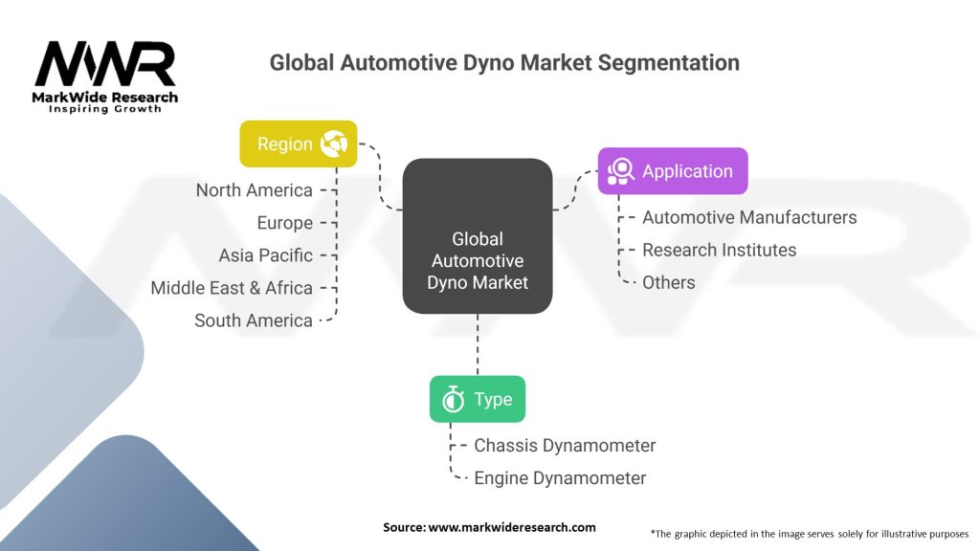Click Automotive Manufacturers text
980x551 pixels.
click(749, 217)
